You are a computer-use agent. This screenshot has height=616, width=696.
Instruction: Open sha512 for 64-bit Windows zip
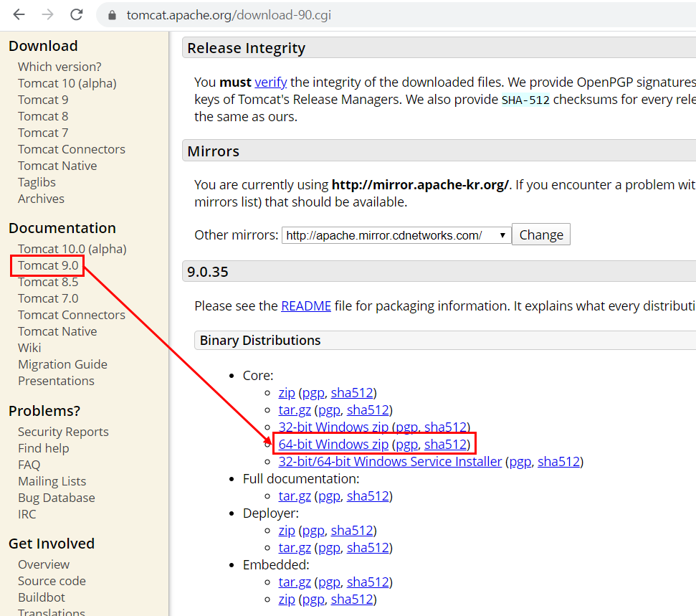(x=446, y=445)
